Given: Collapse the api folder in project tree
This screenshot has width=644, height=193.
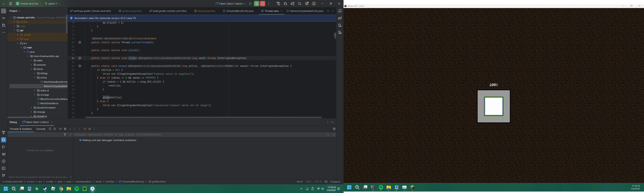Looking at the screenshot, I should coord(14,30).
